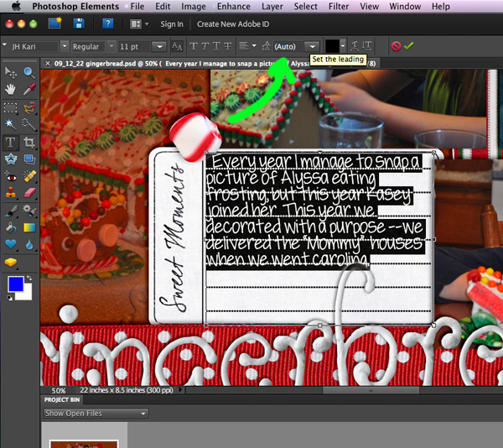Image resolution: width=503 pixels, height=448 pixels.
Task: Open the JH Kari font family dropdown
Action: point(65,46)
